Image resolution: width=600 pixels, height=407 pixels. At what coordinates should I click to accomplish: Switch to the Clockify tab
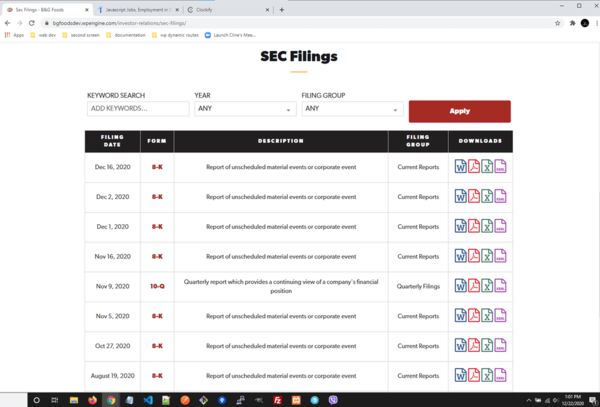[228, 10]
